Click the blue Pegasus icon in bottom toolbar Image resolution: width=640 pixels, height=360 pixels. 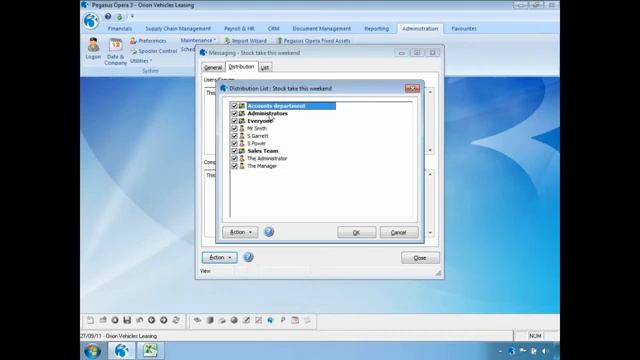(x=271, y=320)
